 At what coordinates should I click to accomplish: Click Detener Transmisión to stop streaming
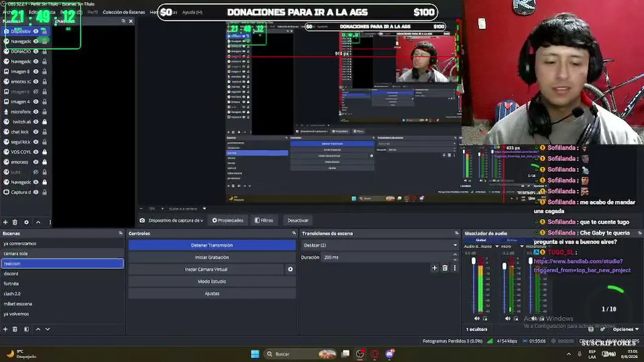point(212,245)
